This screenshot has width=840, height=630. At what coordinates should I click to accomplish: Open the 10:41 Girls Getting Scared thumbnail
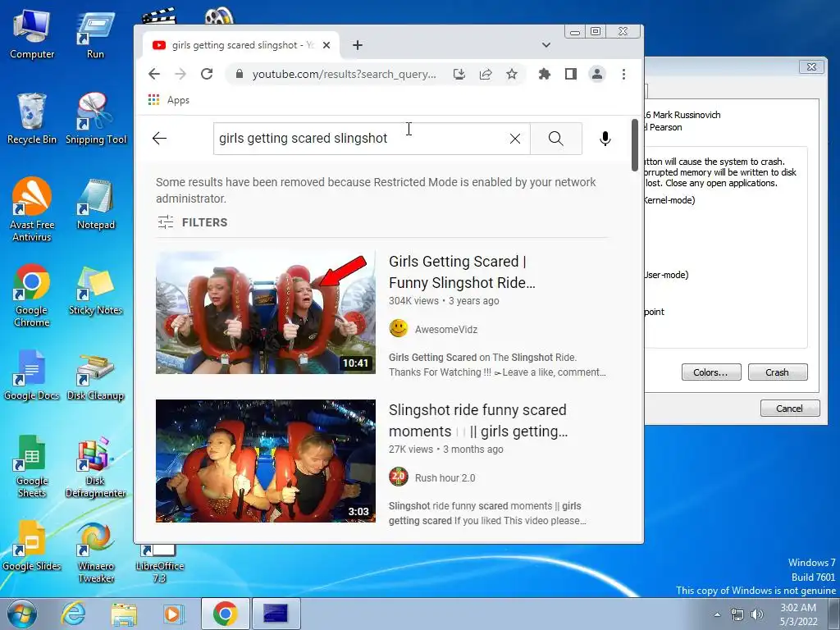[266, 313]
